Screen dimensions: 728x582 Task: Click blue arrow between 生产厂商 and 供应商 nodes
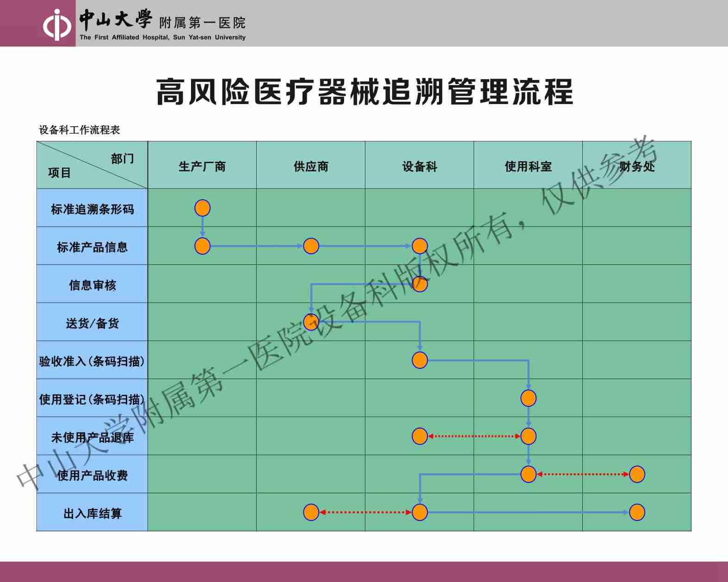[x=257, y=246]
